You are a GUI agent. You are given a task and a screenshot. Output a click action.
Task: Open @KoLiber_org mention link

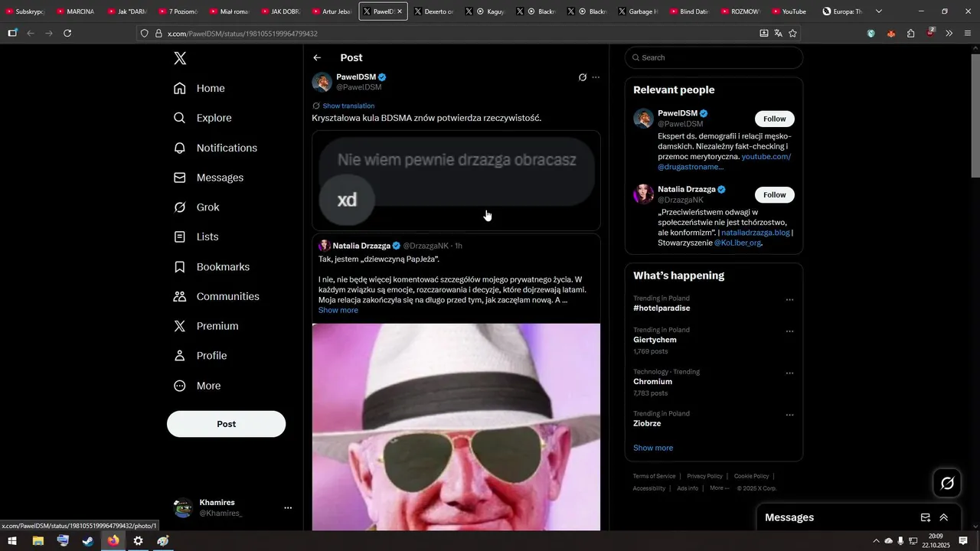737,243
